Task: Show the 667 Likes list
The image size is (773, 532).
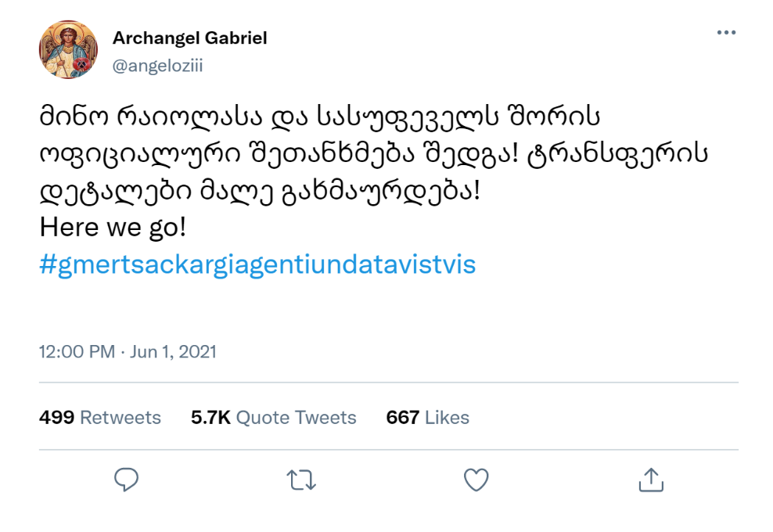Action: click(427, 418)
